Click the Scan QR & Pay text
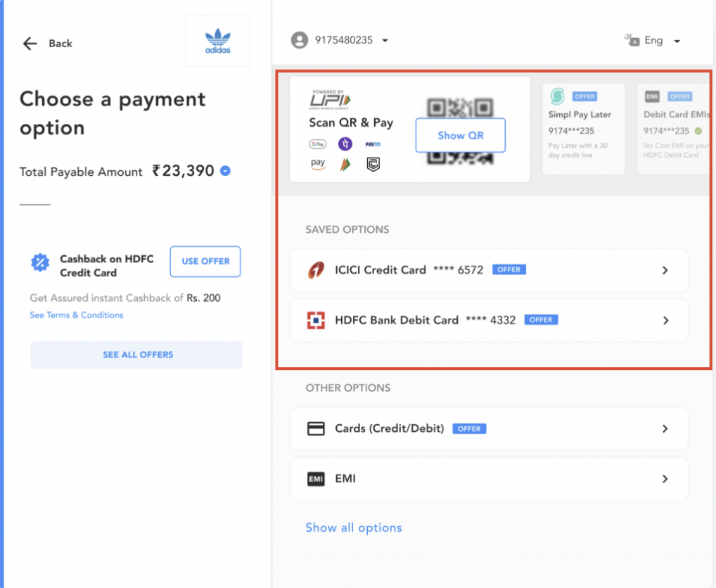Image resolution: width=716 pixels, height=588 pixels. click(x=351, y=123)
